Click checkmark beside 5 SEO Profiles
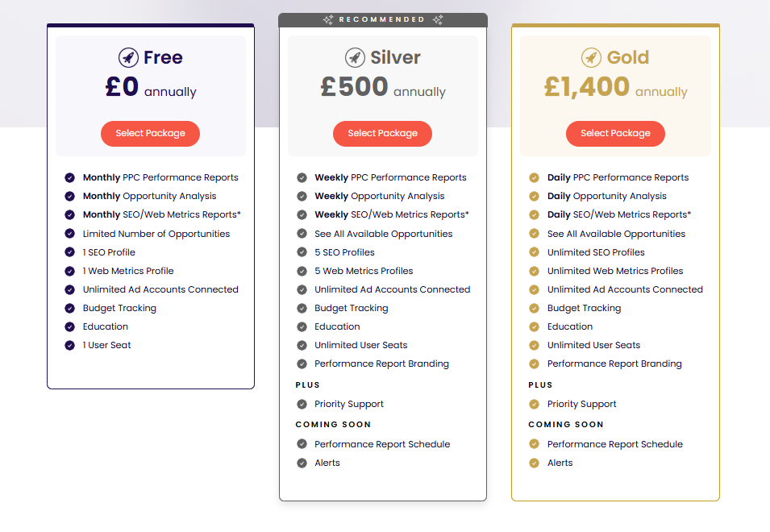This screenshot has height=532, width=770. pyautogui.click(x=302, y=252)
